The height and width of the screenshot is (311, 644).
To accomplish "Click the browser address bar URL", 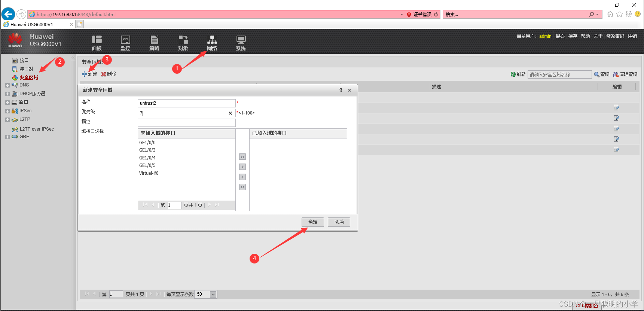I will pos(76,15).
